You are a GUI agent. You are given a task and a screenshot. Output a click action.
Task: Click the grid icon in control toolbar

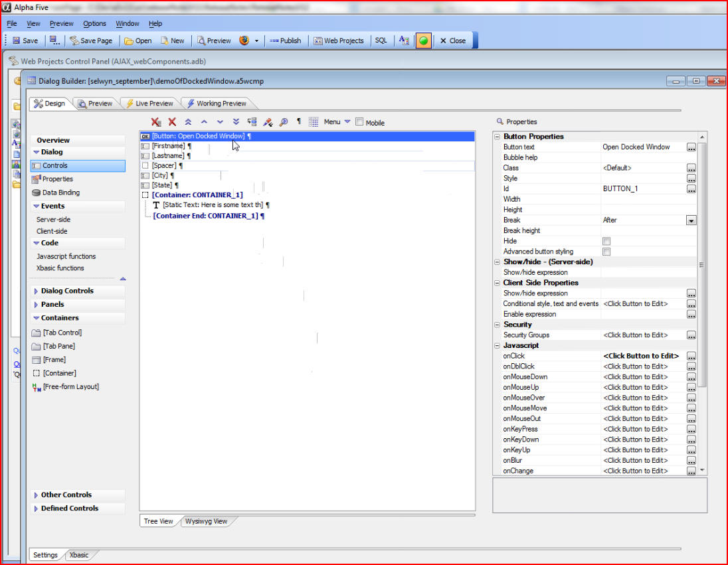pyautogui.click(x=314, y=122)
